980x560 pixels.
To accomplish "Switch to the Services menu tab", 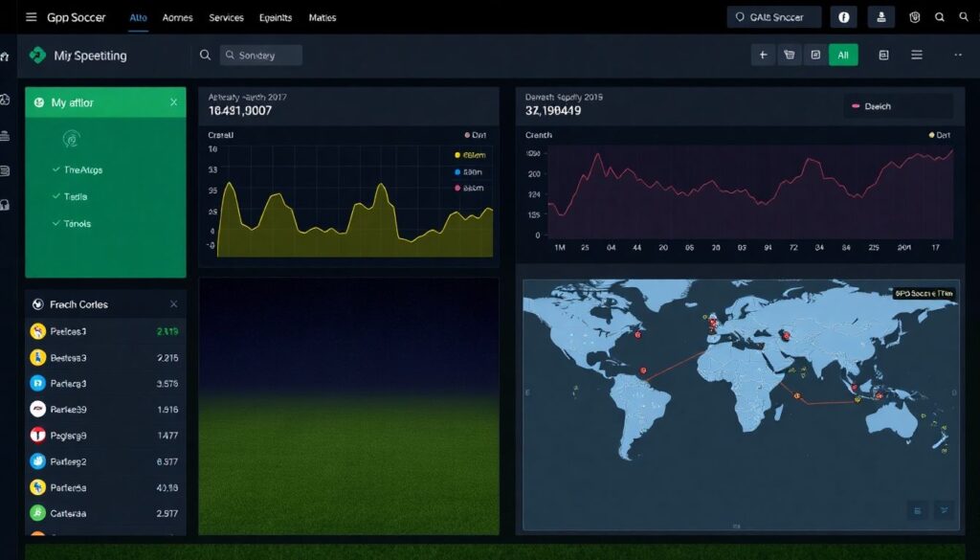I will click(x=226, y=17).
